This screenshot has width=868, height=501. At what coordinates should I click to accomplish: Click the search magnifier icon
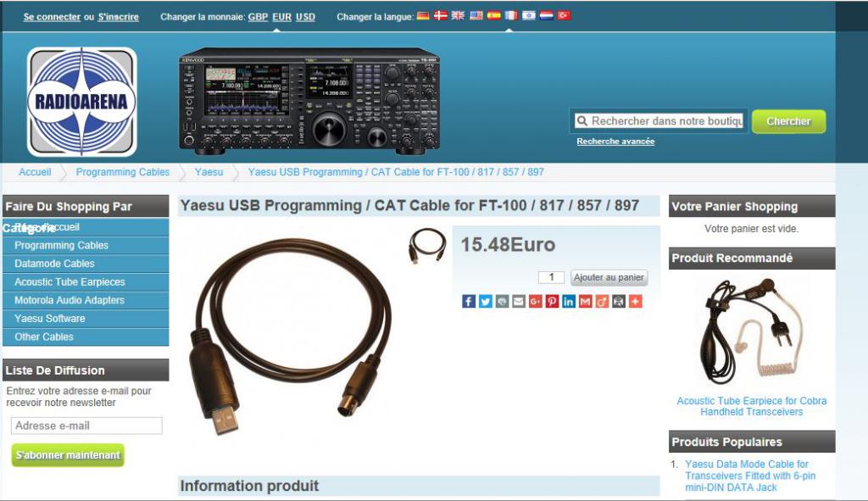[x=581, y=120]
